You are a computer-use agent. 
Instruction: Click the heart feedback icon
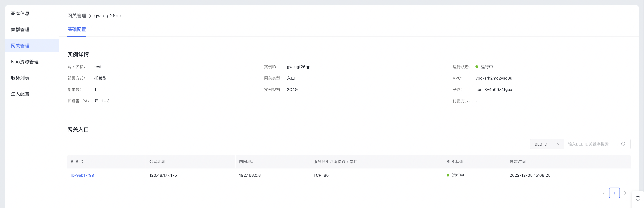click(638, 199)
